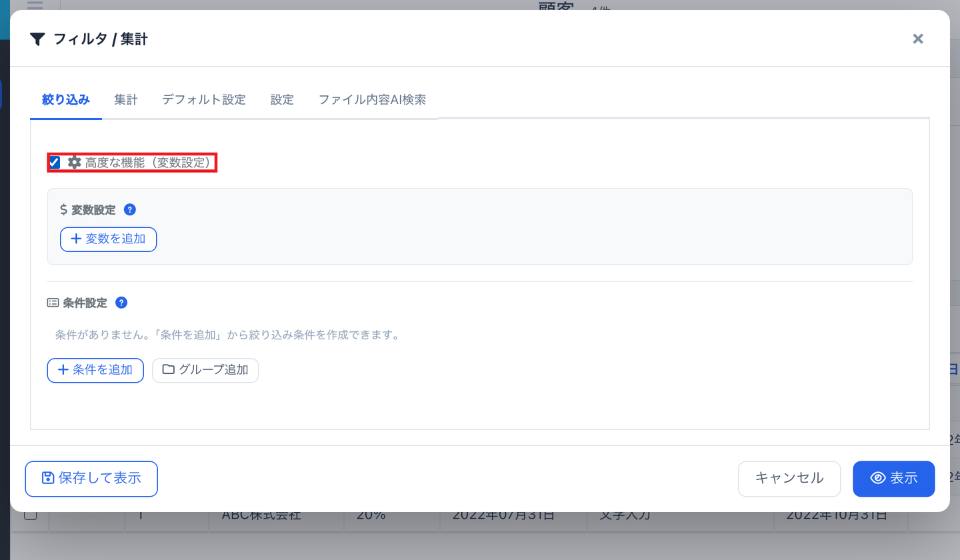Close the フィルタ / 集計 dialog
The width and height of the screenshot is (960, 560).
point(918,39)
